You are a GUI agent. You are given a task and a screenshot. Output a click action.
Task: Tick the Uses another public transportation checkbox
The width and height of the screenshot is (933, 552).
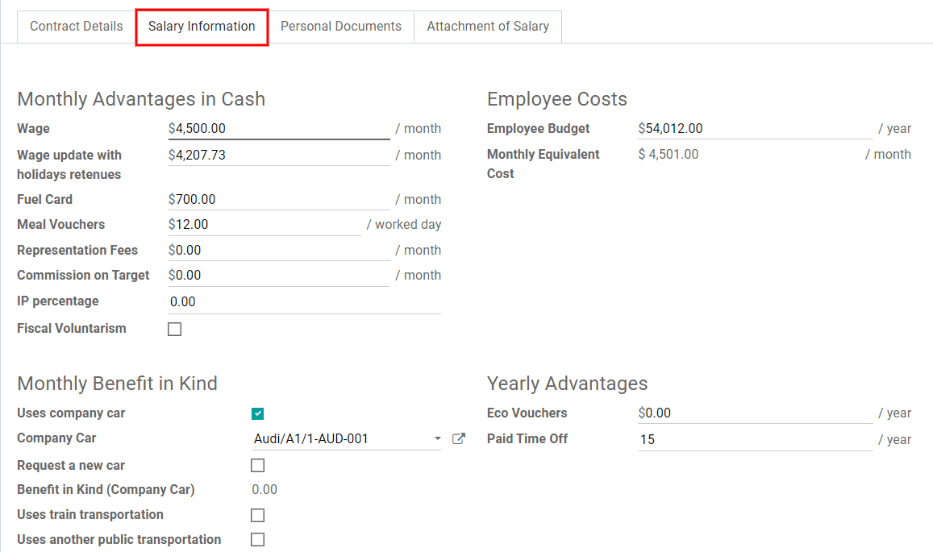pos(258,540)
